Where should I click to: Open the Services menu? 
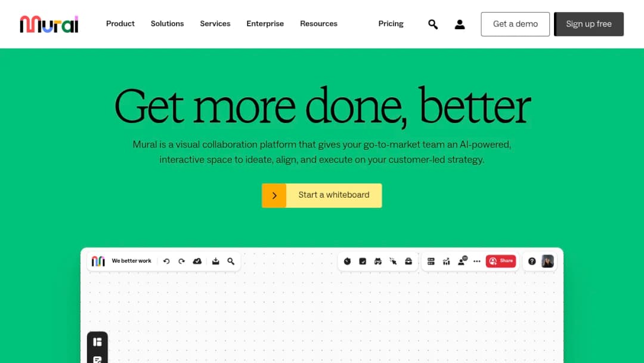(x=215, y=24)
